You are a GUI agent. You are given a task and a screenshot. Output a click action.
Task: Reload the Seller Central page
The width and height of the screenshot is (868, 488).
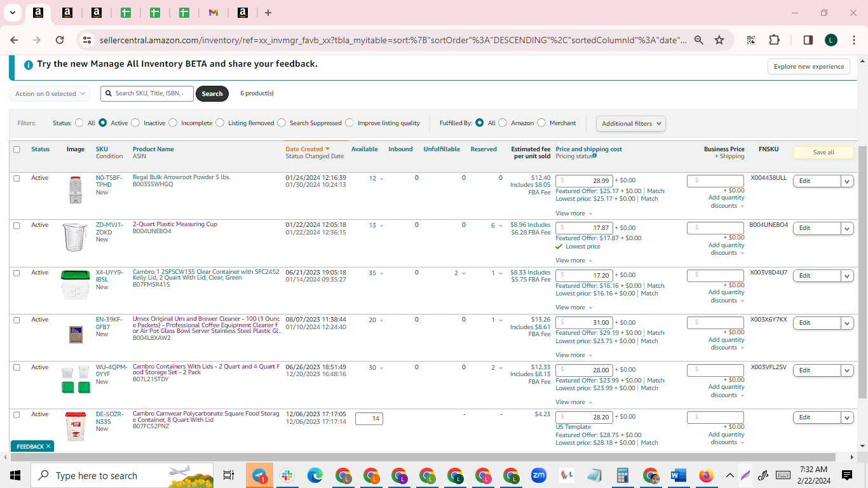pos(60,40)
